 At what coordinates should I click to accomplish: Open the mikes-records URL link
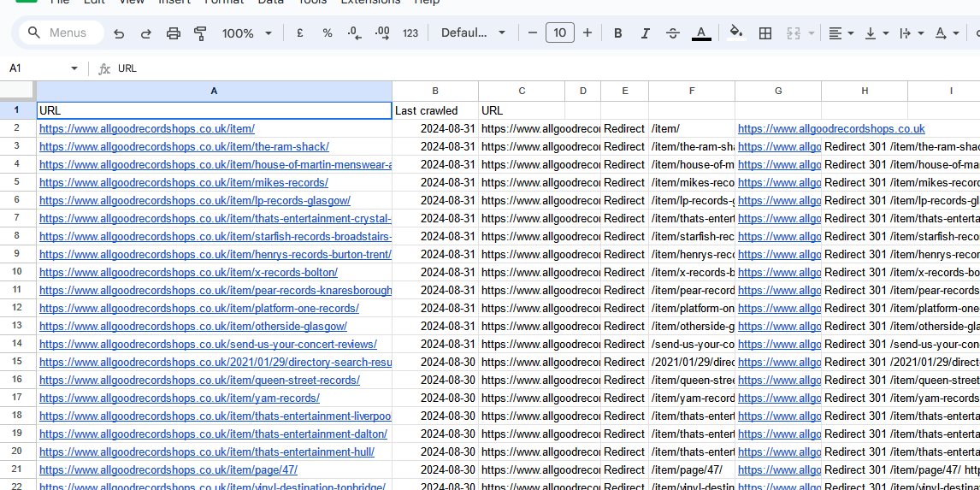coord(184,182)
